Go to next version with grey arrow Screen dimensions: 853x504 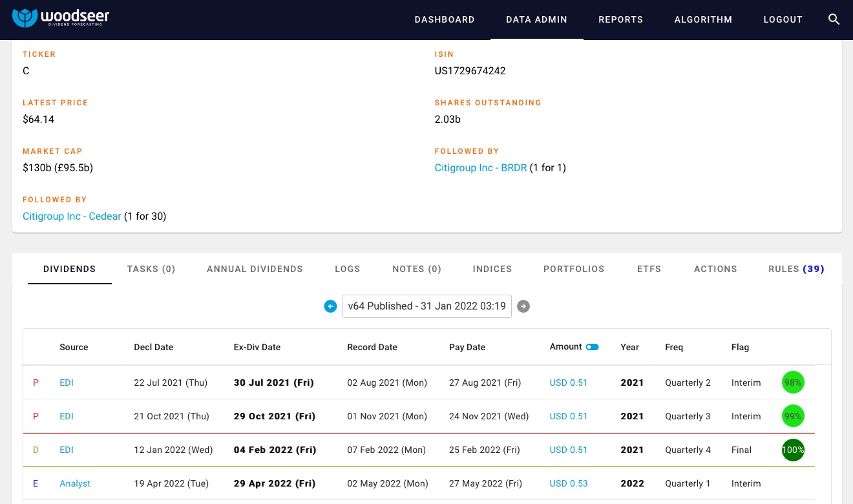coord(523,306)
